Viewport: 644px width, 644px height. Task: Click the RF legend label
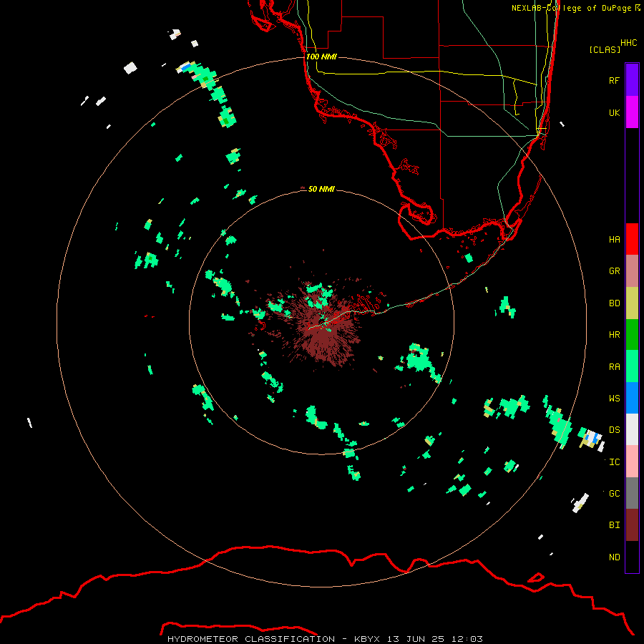click(614, 80)
